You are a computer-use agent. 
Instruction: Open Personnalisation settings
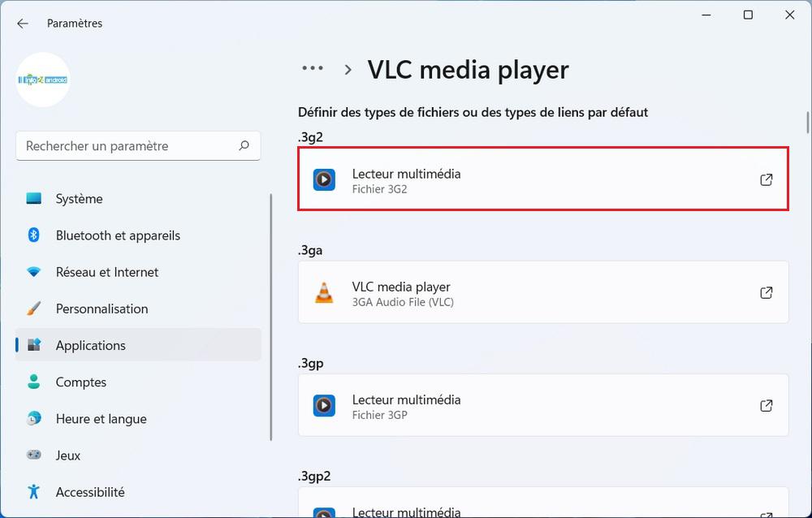pyautogui.click(x=138, y=309)
